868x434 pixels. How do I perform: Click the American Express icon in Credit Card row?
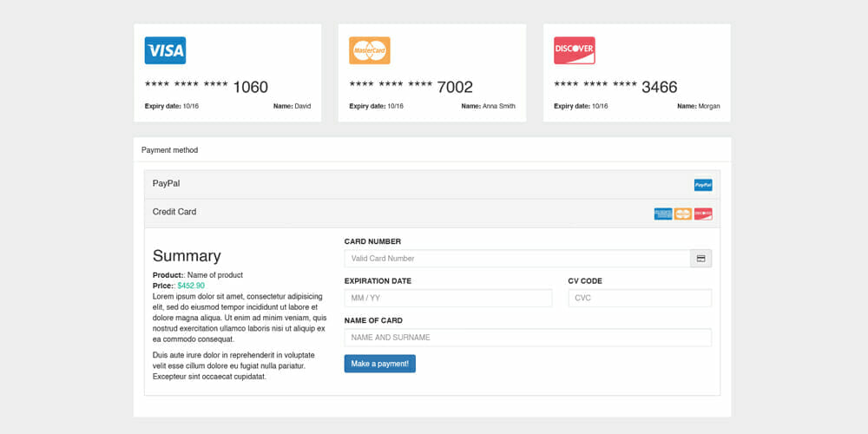tap(663, 214)
